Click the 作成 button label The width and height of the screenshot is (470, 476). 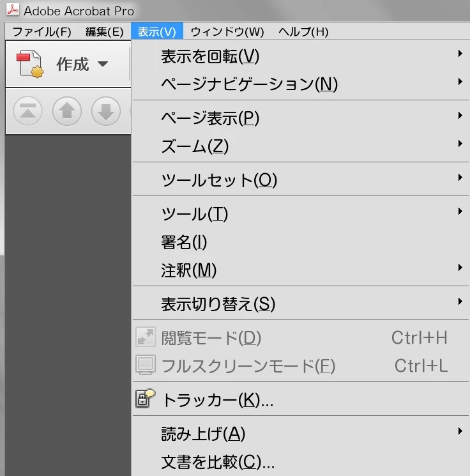click(x=73, y=64)
